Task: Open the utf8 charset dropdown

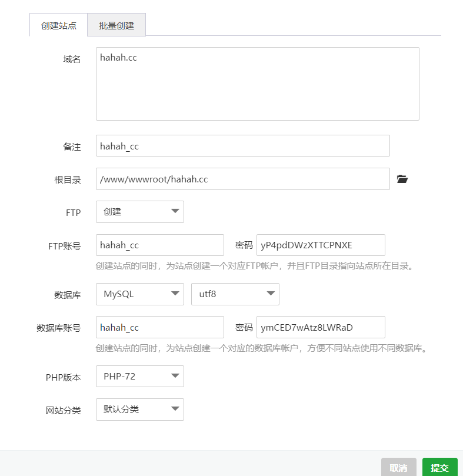Action: (x=235, y=294)
